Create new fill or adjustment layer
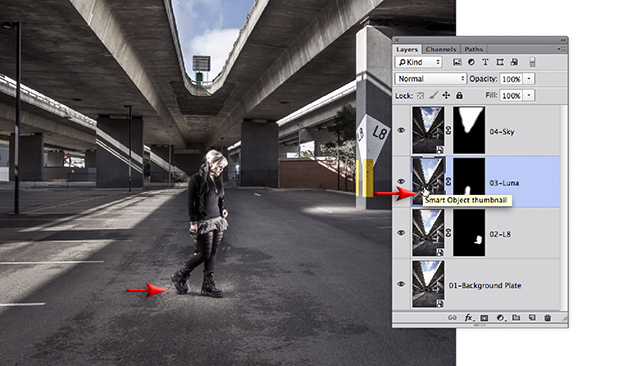This screenshot has height=366, width=620. 501,318
